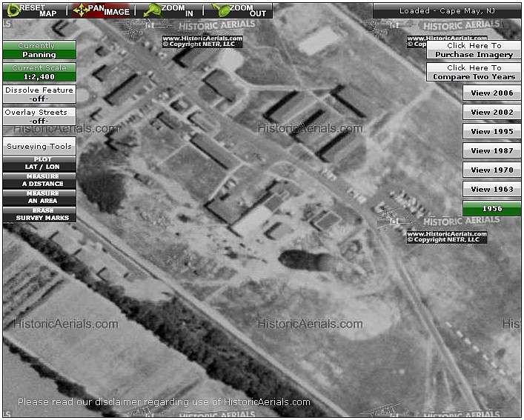Open the disclaimer link at bottom
This screenshot has width=524, height=420.
pos(164,402)
